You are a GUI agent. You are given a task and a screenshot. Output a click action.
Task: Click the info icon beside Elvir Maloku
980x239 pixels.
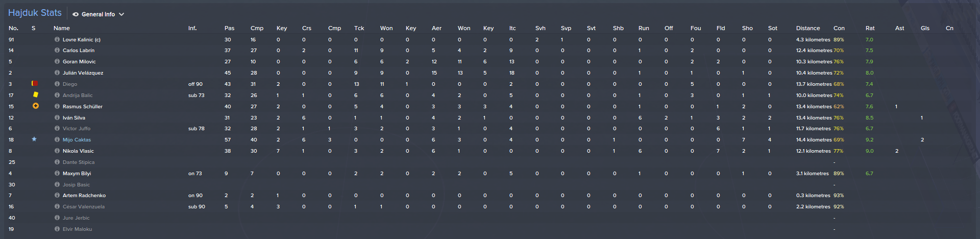coord(57,229)
